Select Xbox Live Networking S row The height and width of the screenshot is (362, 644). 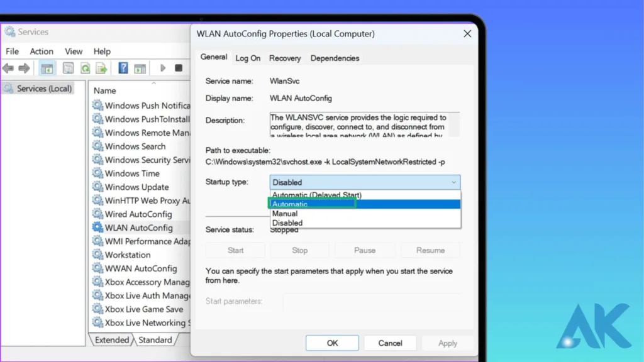click(x=141, y=322)
